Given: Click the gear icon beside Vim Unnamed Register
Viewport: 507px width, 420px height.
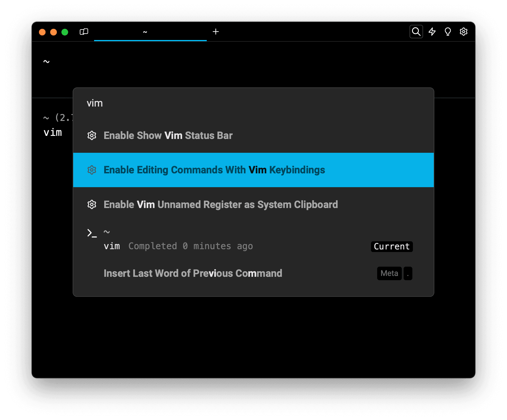Looking at the screenshot, I should 92,205.
